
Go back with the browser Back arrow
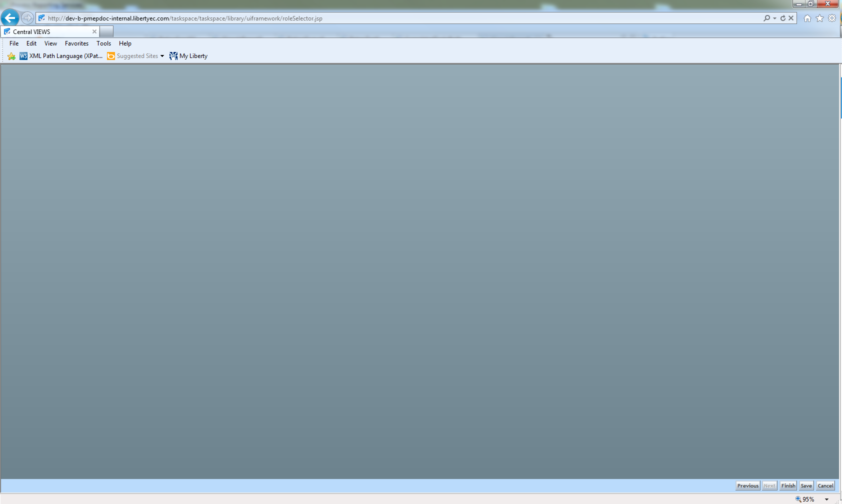coord(10,18)
